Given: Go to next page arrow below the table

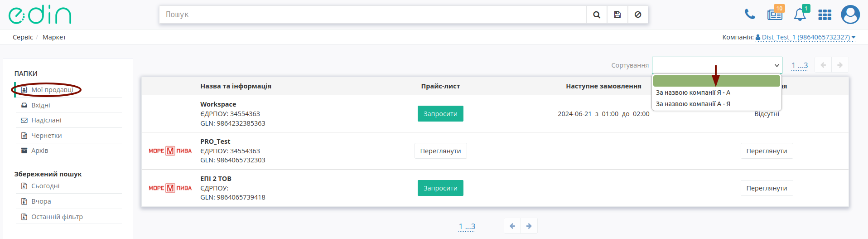Looking at the screenshot, I should tap(529, 226).
